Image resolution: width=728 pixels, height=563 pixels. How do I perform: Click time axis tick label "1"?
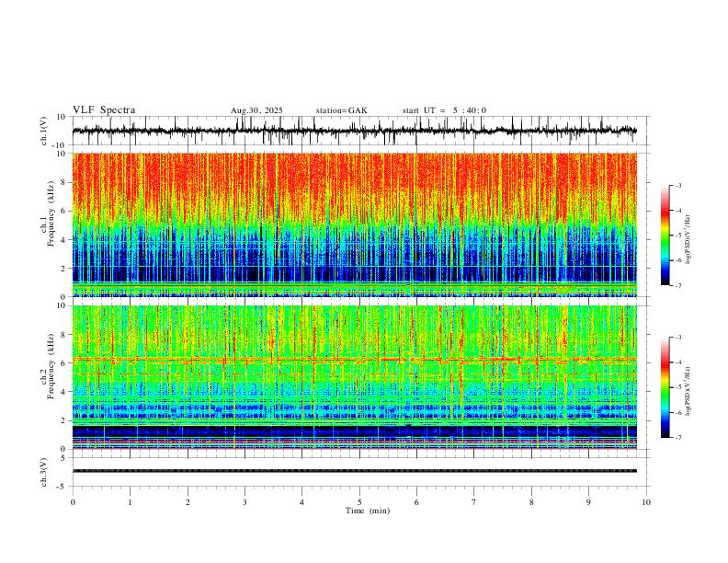[x=131, y=502]
